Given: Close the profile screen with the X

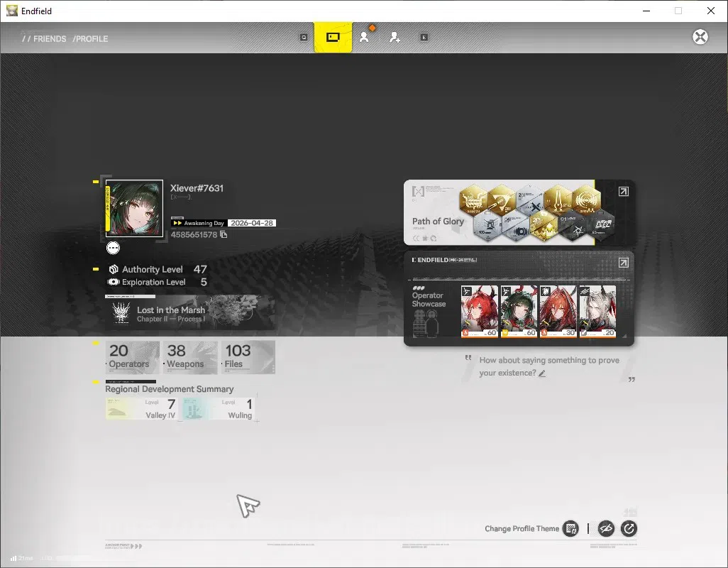Looking at the screenshot, I should tap(700, 37).
